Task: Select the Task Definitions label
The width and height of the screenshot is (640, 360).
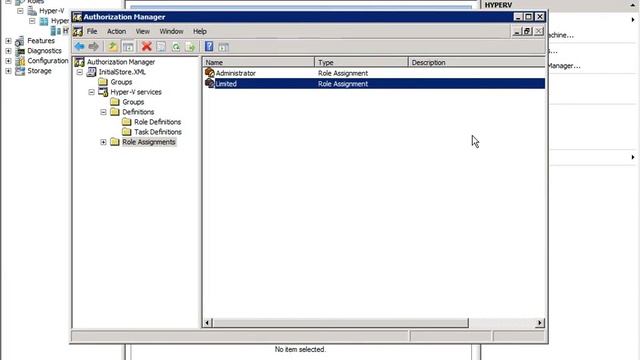Action: [158, 132]
